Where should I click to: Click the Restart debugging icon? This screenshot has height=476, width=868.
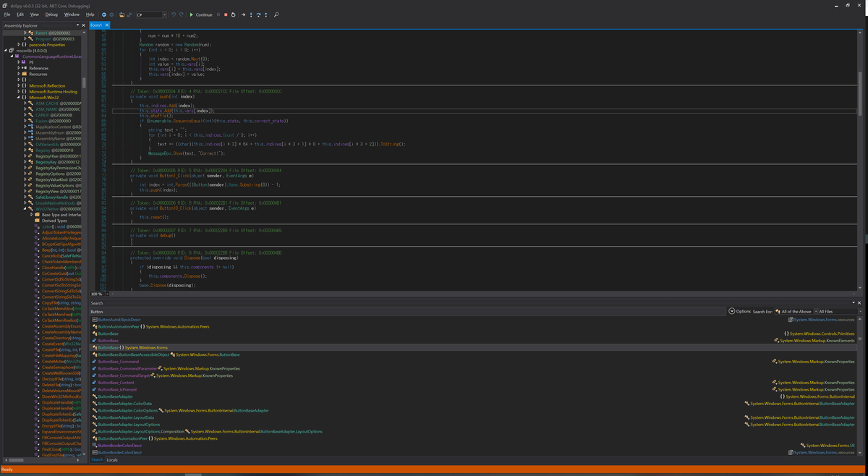pyautogui.click(x=233, y=14)
